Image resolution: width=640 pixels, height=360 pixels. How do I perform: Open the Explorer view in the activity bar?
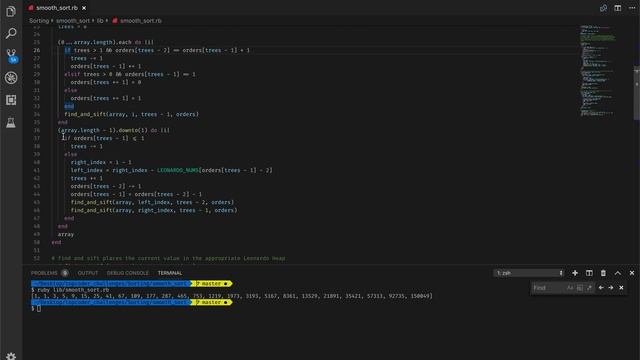11,11
